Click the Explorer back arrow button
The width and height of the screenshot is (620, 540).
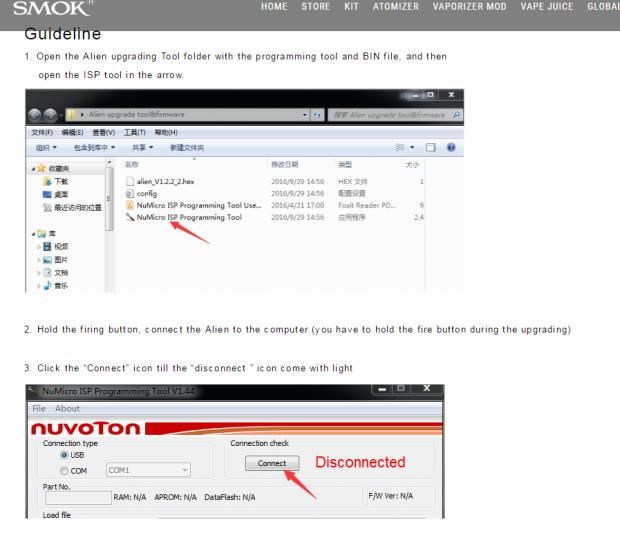[x=35, y=115]
